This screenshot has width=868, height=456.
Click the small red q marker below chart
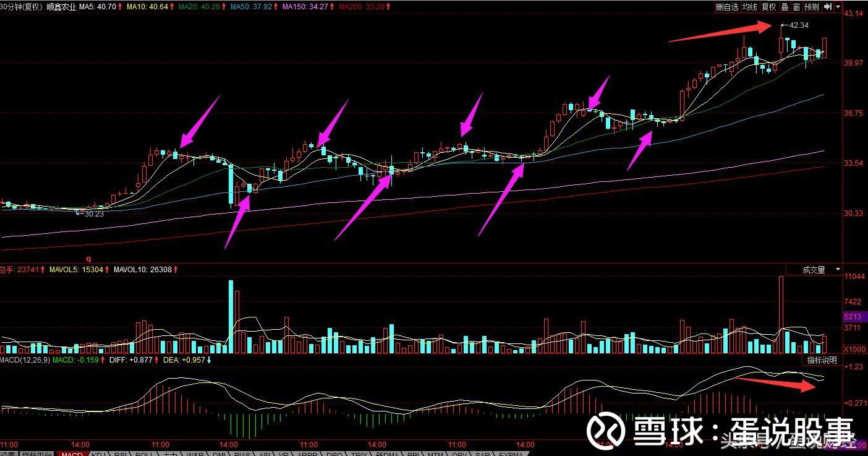88,259
